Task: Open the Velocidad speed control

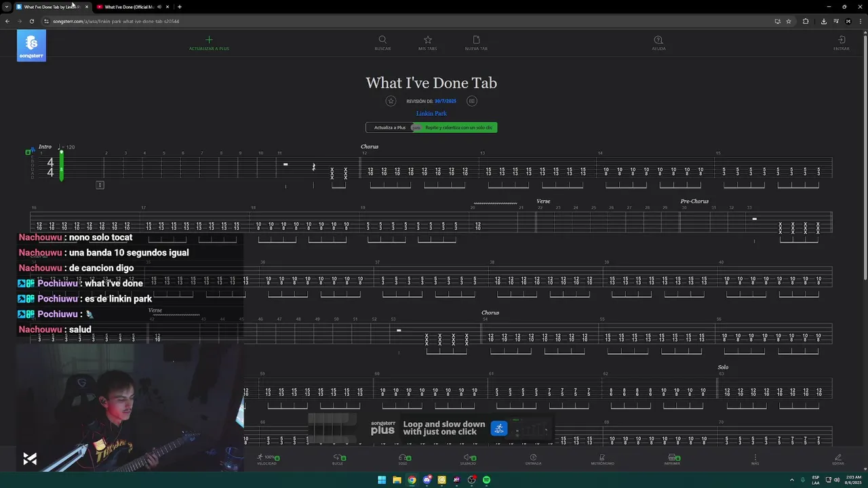Action: (x=267, y=460)
